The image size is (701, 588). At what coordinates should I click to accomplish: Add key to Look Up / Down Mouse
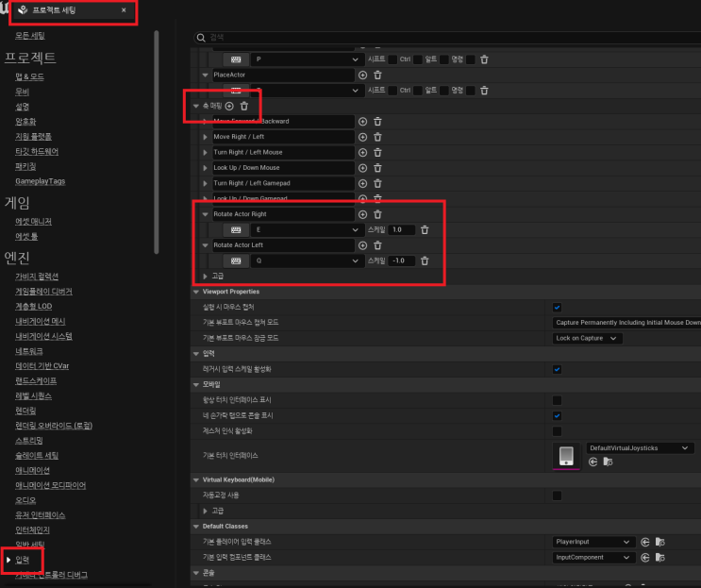pos(362,168)
